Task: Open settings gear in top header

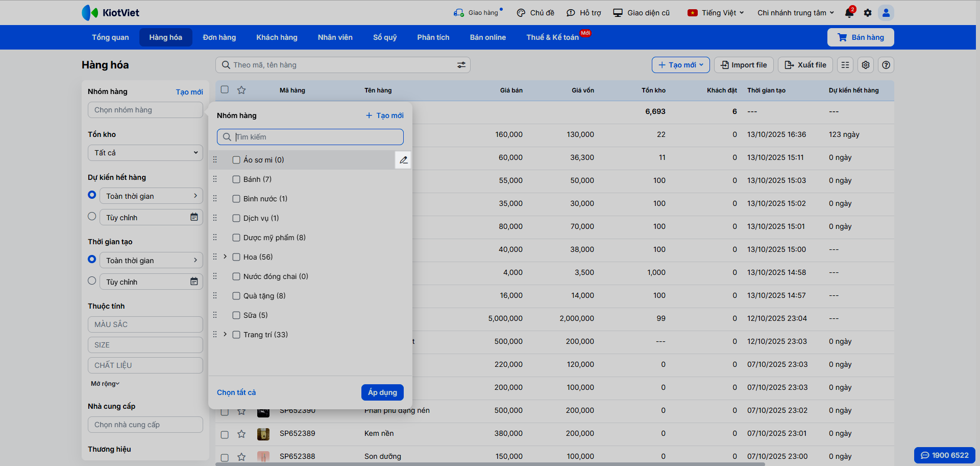Action: click(868, 13)
